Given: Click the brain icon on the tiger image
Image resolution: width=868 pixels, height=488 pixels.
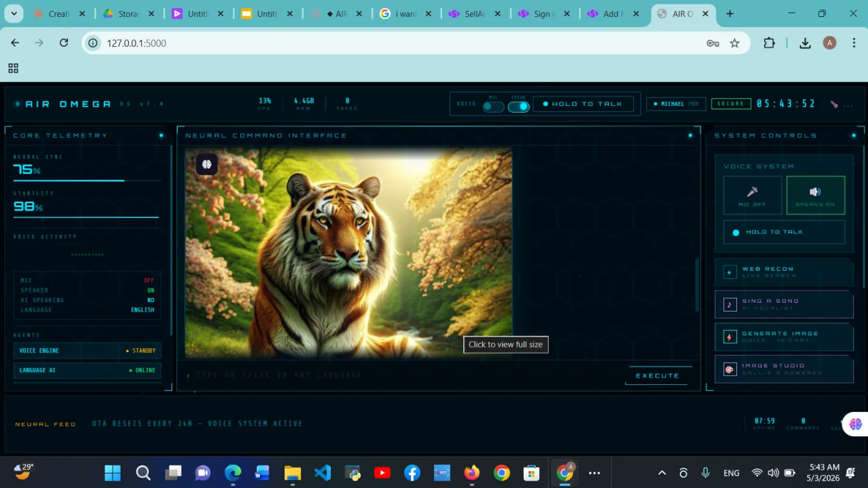Looking at the screenshot, I should tap(207, 164).
